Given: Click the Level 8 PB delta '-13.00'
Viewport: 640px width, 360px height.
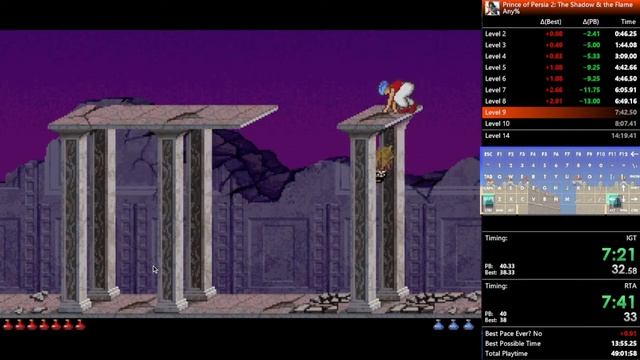Looking at the screenshot, I should coord(590,101).
